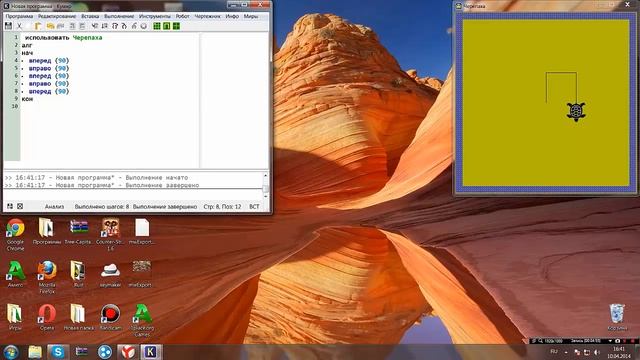Image resolution: width=640 pixels, height=360 pixels.
Task: Click 'вперед (90)' on code line 8
Action: [49, 91]
